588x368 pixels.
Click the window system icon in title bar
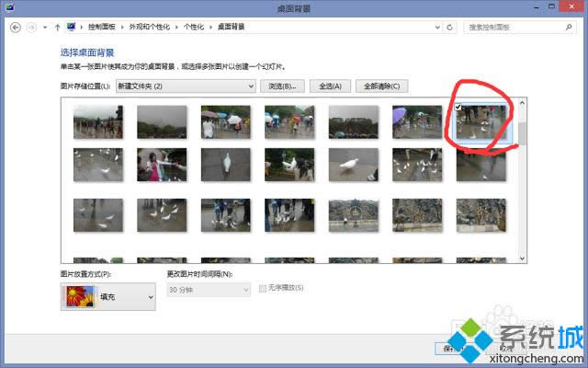click(9, 7)
